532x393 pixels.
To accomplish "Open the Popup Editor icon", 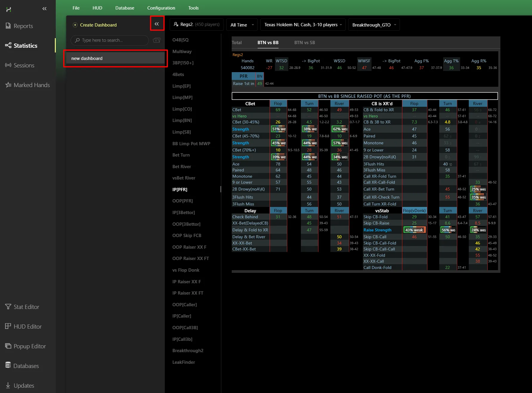I will [8, 346].
